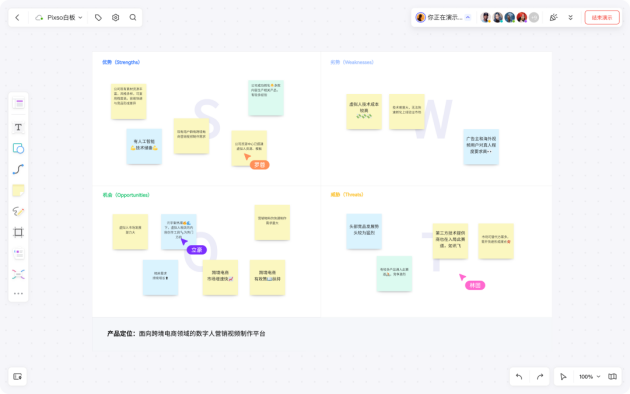Open the mind map tool

pyautogui.click(x=18, y=274)
